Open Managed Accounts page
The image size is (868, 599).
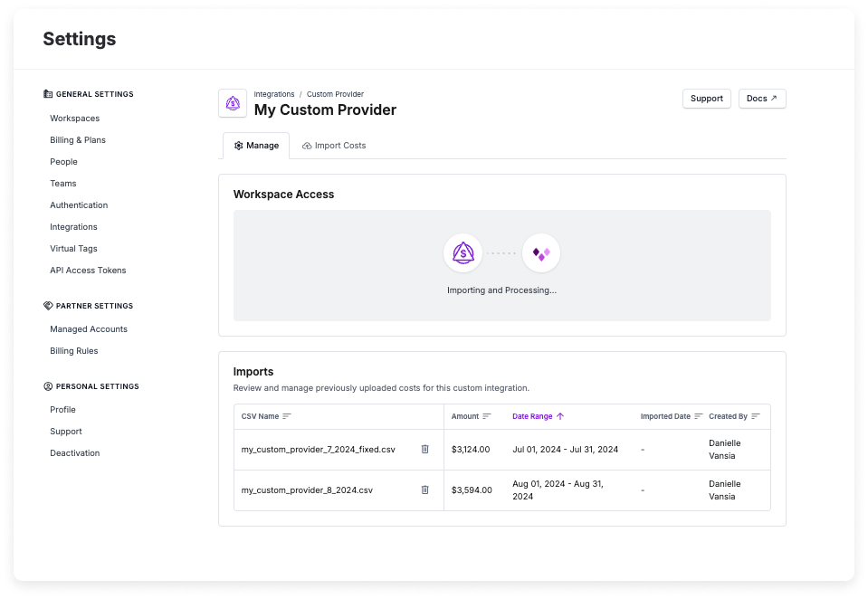89,328
